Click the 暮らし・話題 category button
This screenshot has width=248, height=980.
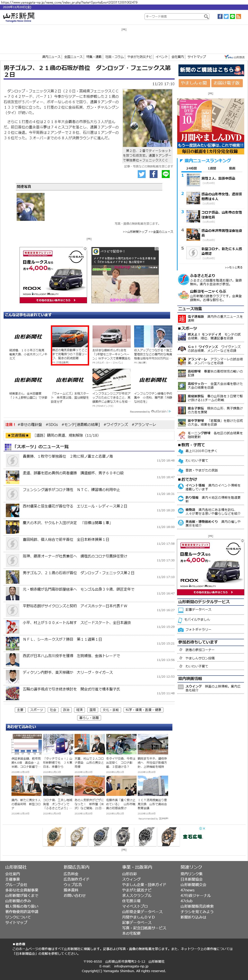(x=89, y=718)
